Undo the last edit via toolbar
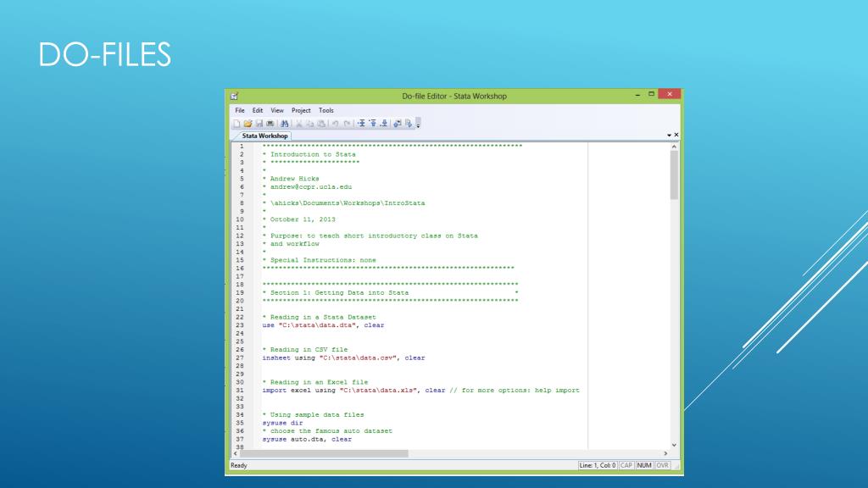Screen dimensions: 868x488 335,124
